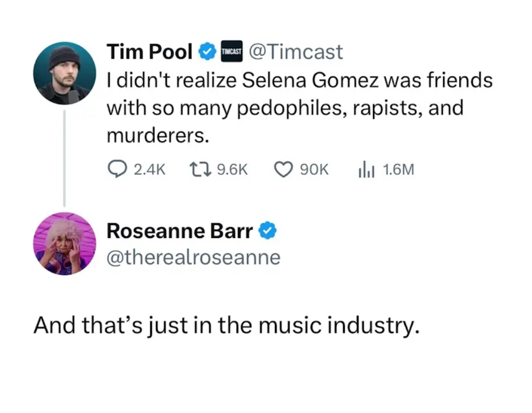Click the retweet arrows icon
532x413 pixels.
(x=198, y=169)
